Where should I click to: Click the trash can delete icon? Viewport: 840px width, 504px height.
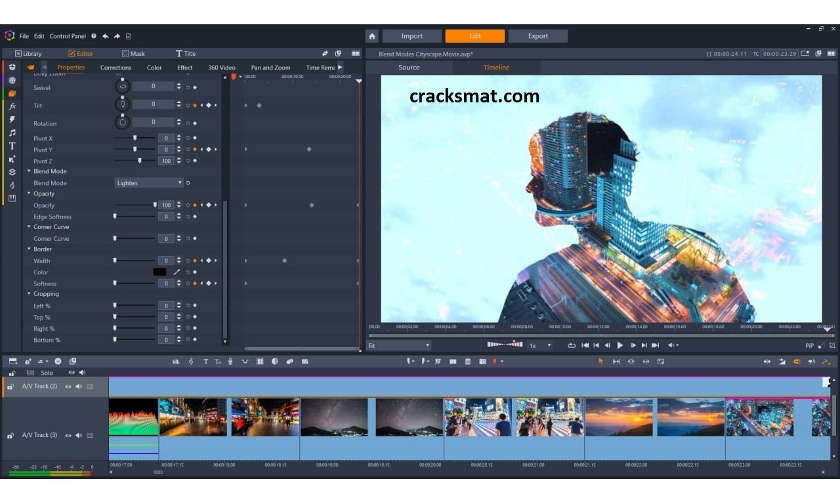[x=468, y=361]
